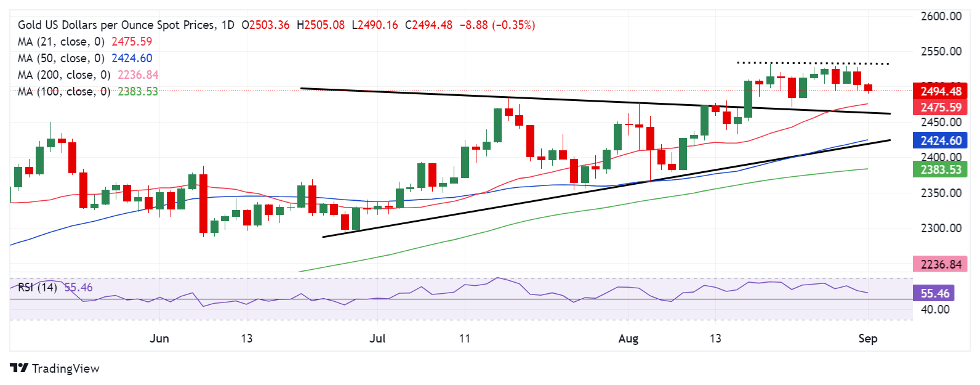This screenshot has height=385, width=980.
Task: Open the TradingView text link
Action: pos(65,368)
